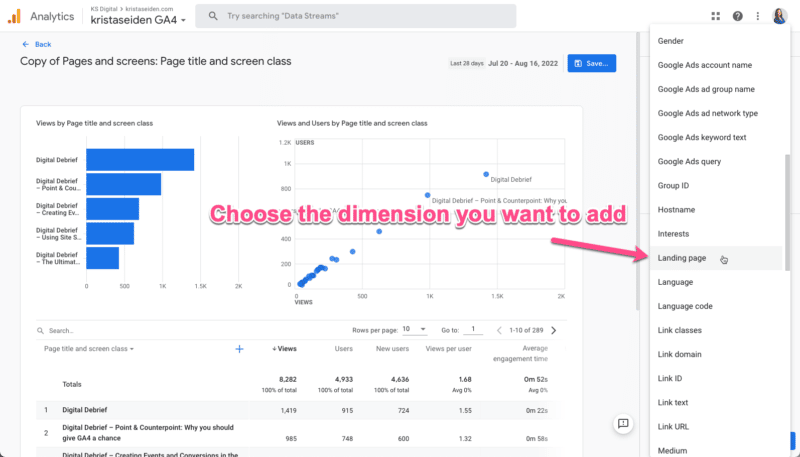Image resolution: width=800 pixels, height=457 pixels.
Task: Go to the next table page arrow
Action: click(554, 331)
